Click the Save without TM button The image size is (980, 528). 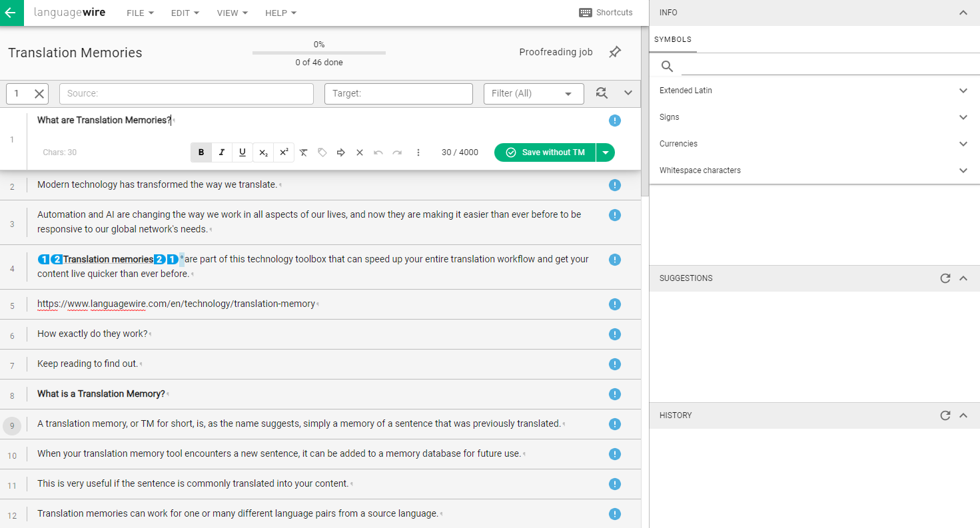(x=545, y=152)
